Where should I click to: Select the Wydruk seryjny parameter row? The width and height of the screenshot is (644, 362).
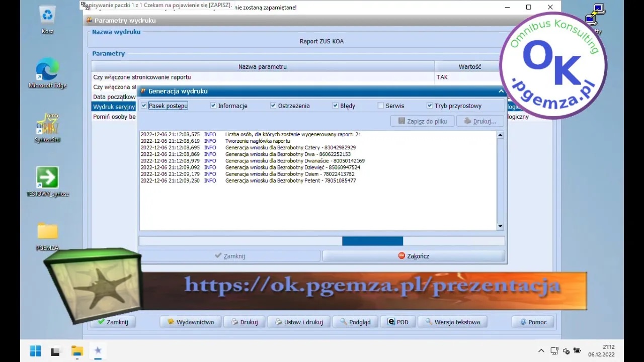click(x=114, y=107)
